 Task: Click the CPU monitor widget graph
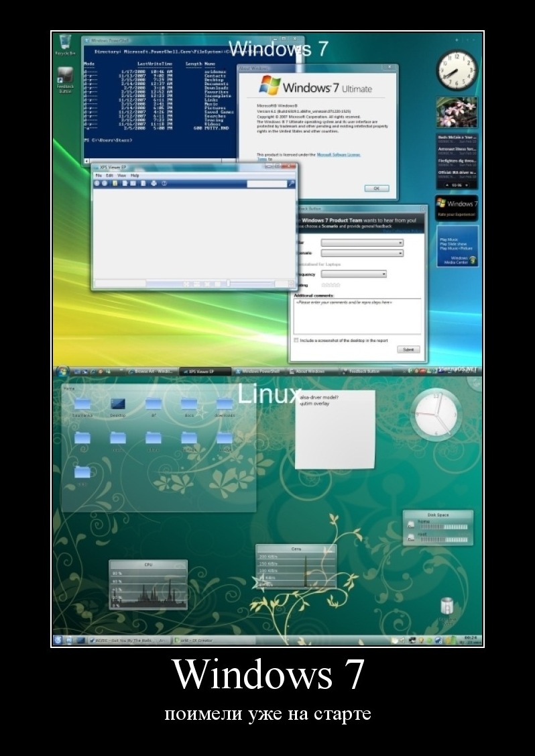[x=148, y=588]
